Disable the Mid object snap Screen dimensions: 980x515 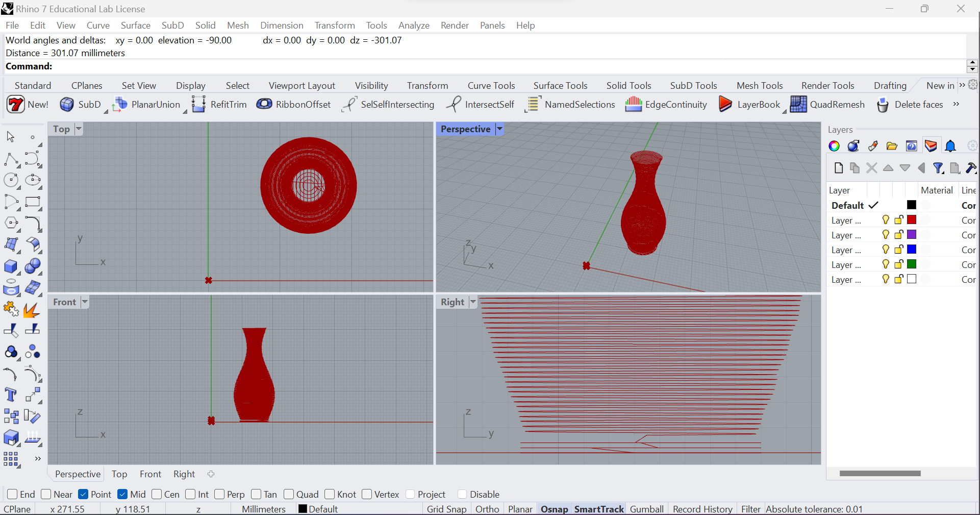[x=122, y=494]
